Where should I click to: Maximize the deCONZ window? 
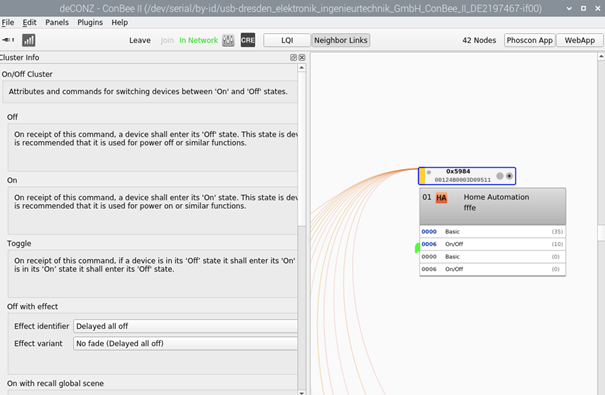point(583,8)
